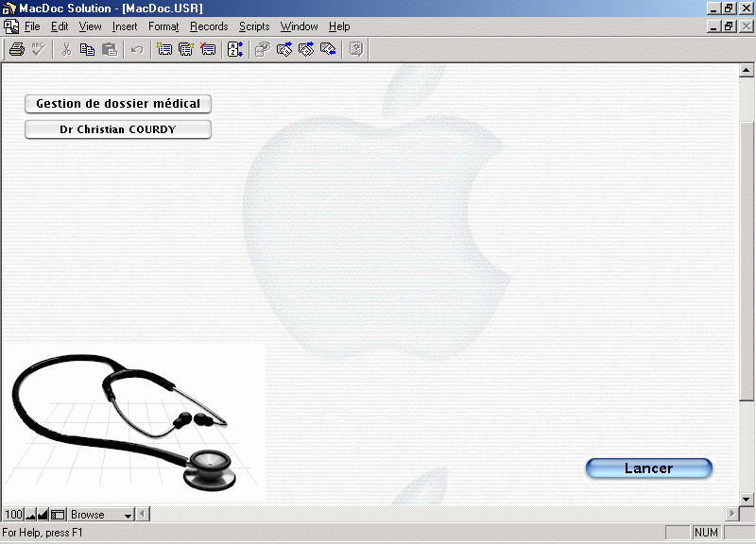Open the Find mode eye icon

coord(263,49)
